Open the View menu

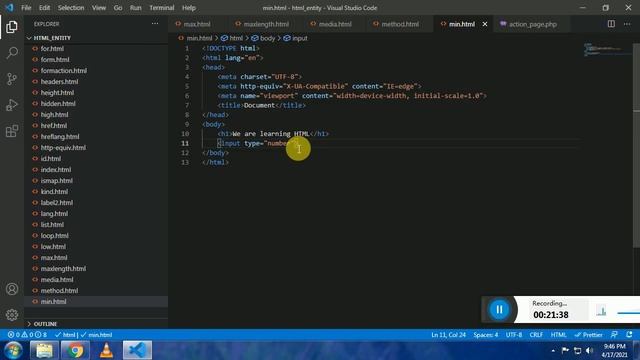tap(98, 8)
